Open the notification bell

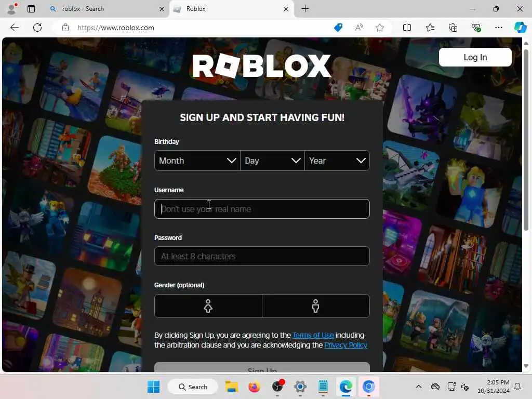[x=518, y=387]
